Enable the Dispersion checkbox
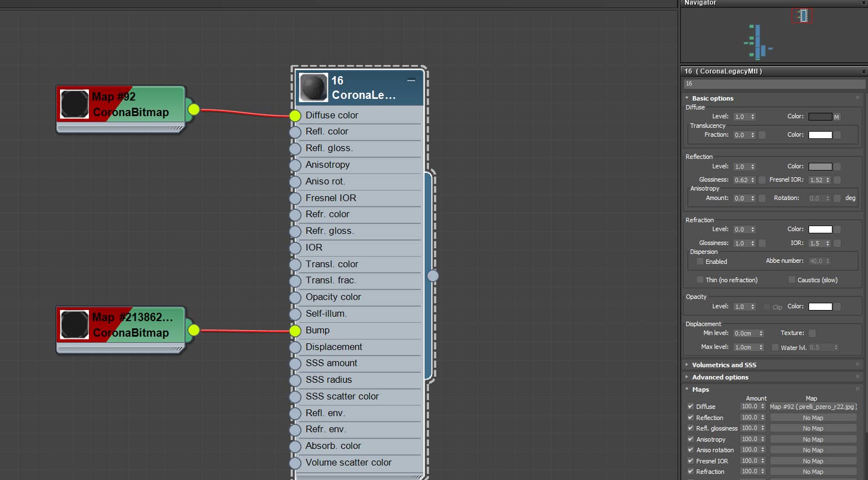 coord(700,262)
